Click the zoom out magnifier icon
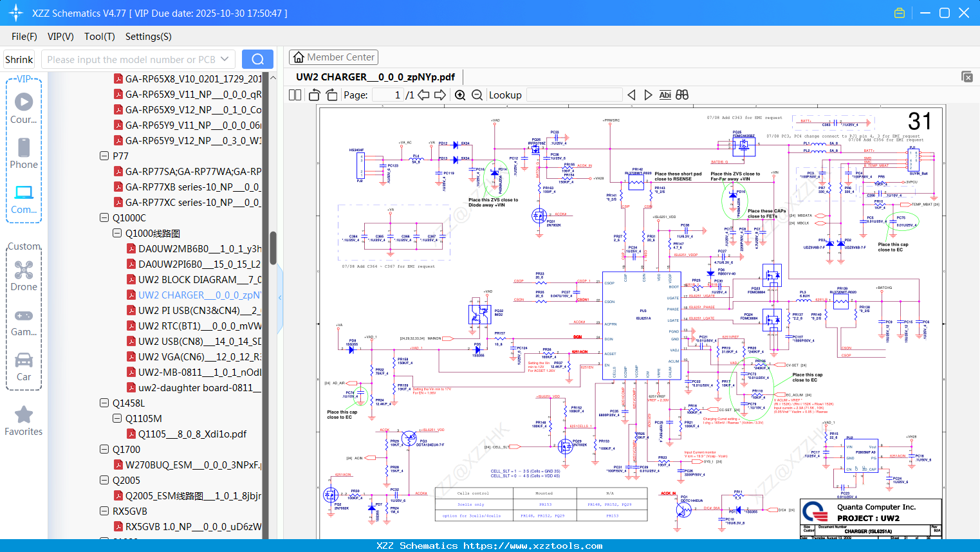The image size is (980, 552). pyautogui.click(x=477, y=95)
